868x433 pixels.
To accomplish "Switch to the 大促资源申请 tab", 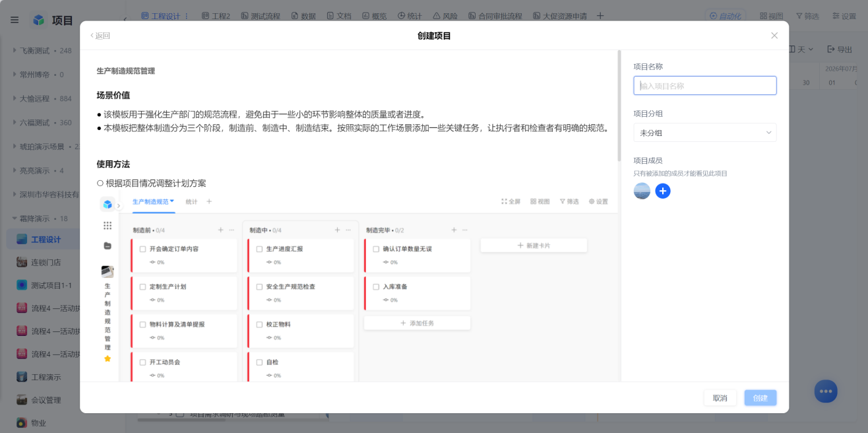I will 560,16.
